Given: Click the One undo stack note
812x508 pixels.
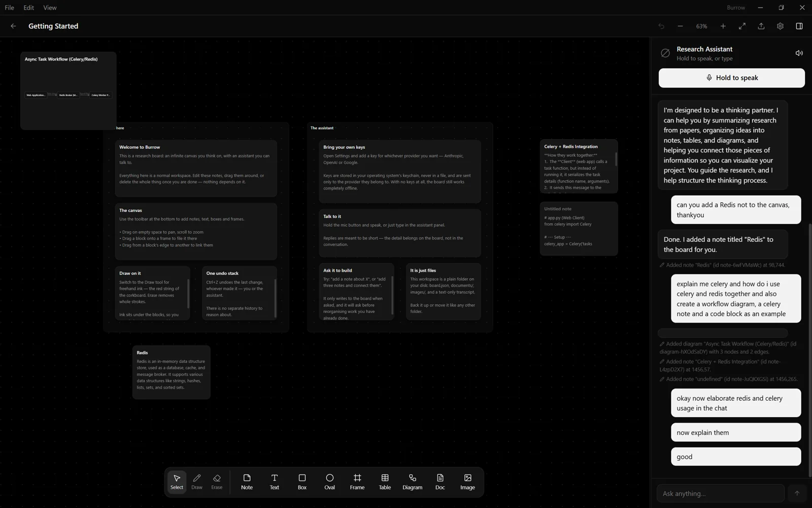Looking at the screenshot, I should 240,293.
